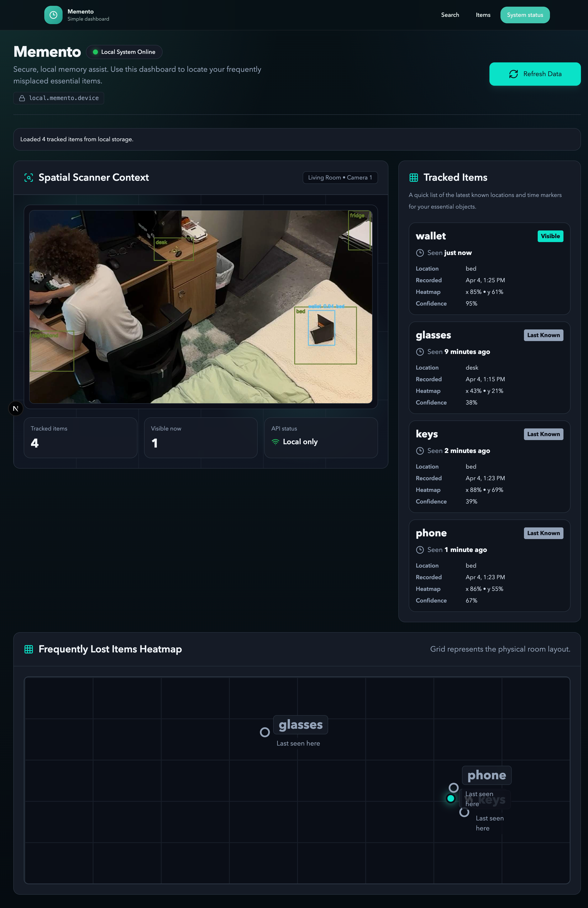Click the camera feed image

point(201,306)
